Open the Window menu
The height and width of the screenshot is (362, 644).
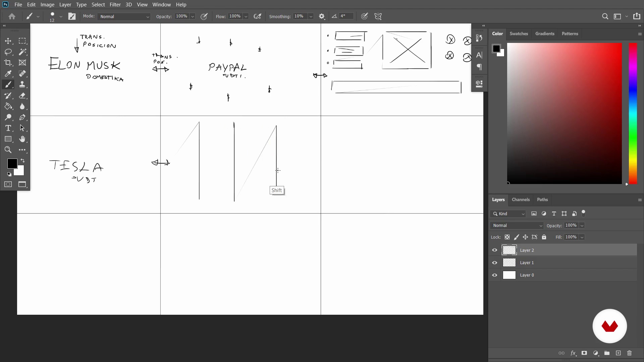click(x=162, y=5)
